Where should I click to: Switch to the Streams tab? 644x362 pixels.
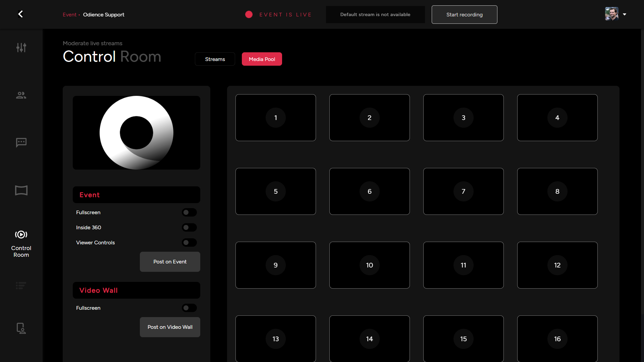pos(215,59)
